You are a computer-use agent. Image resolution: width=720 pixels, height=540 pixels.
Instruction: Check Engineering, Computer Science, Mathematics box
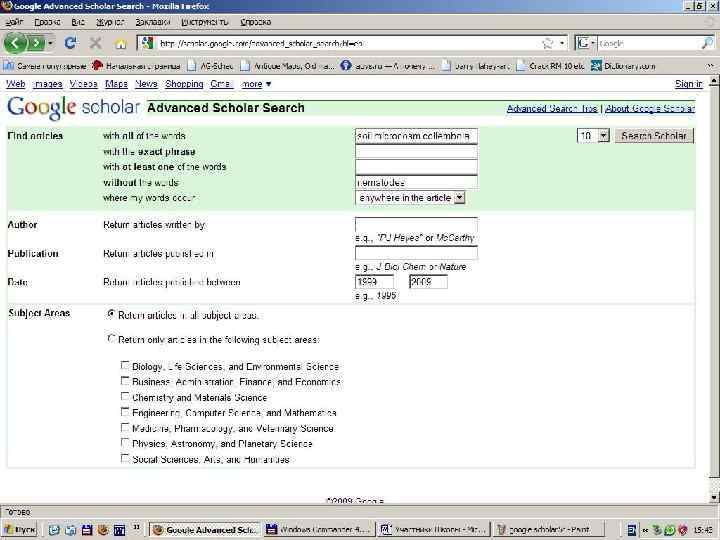click(125, 412)
